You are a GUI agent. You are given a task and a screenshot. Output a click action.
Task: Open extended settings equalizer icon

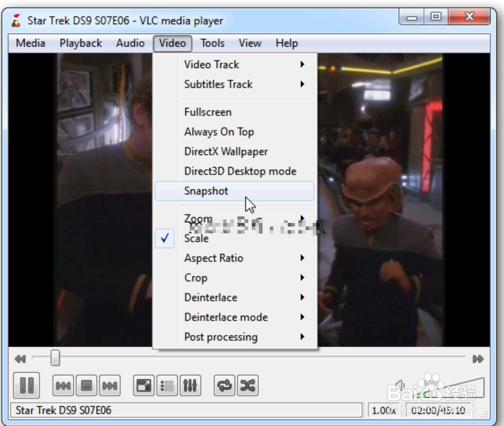[190, 385]
